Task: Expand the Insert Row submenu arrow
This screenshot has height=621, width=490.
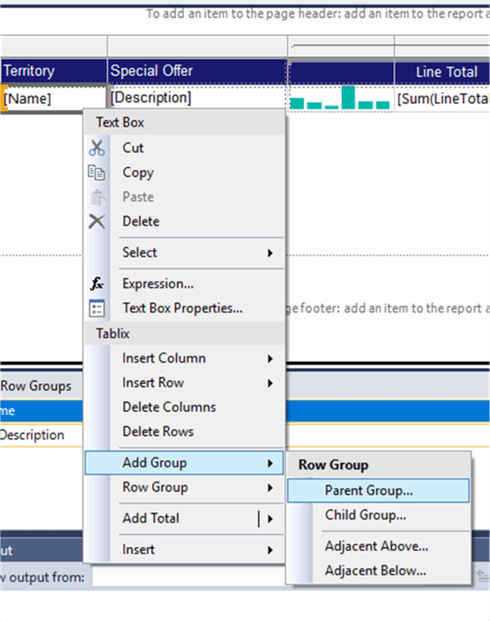Action: click(x=270, y=383)
